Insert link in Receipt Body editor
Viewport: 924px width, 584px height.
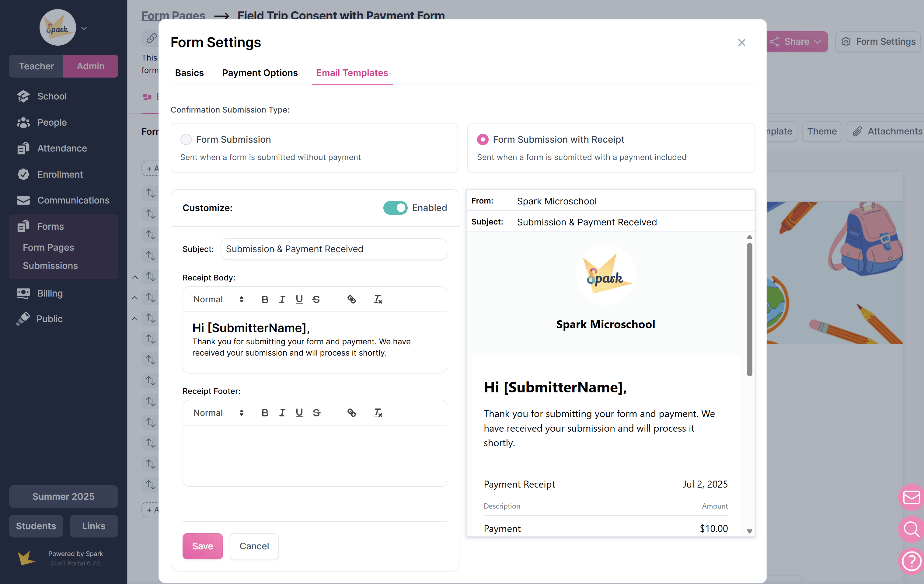[x=351, y=299]
